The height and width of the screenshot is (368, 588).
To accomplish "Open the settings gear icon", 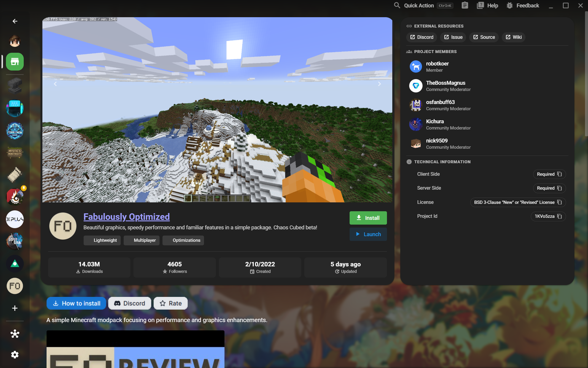I will tap(15, 355).
